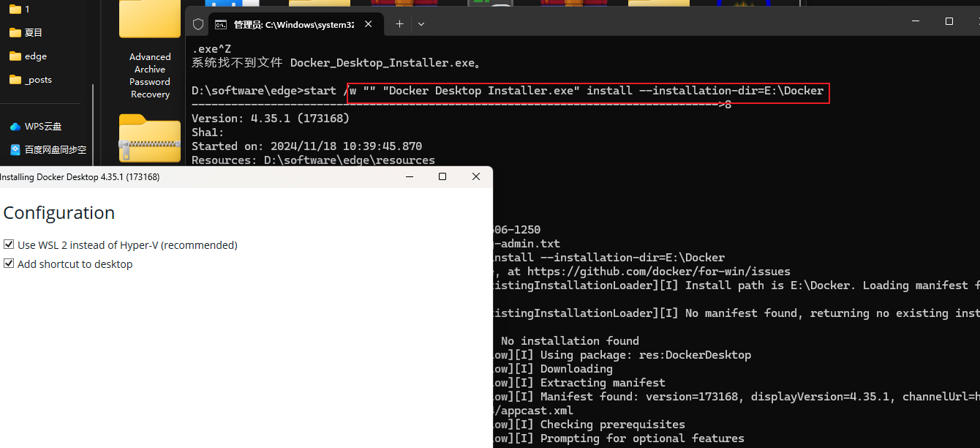980x448 pixels.
Task: Maximize the terminal window
Action: 949,21
